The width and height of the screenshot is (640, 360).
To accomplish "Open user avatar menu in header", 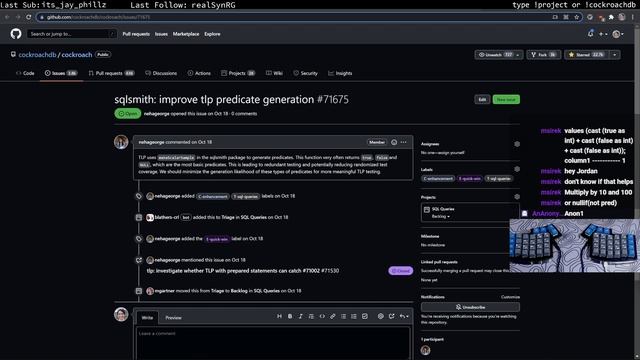I will pos(618,34).
